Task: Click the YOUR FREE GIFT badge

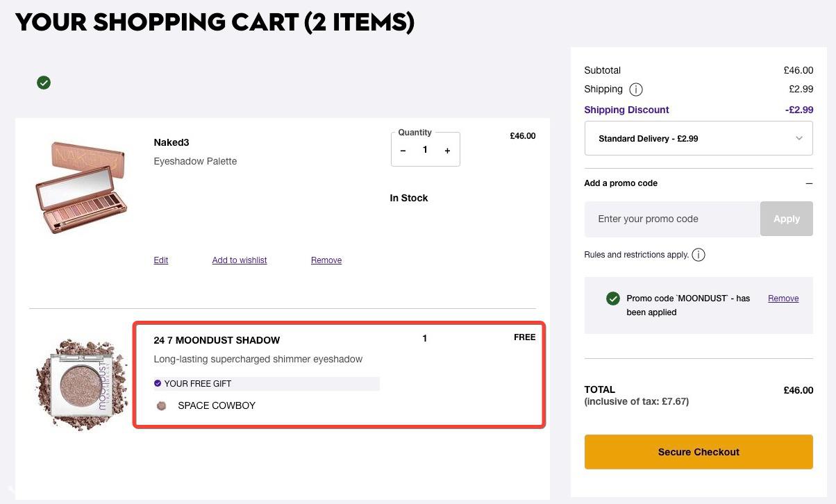Action: 267,384
